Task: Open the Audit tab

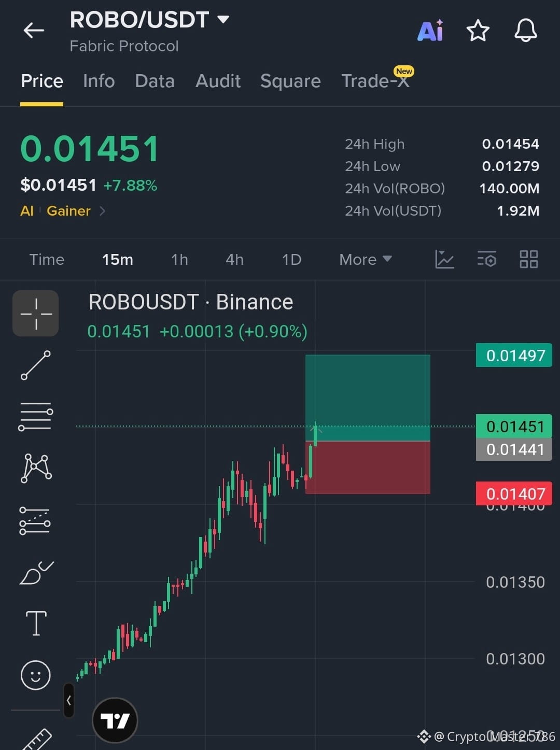Action: [218, 81]
